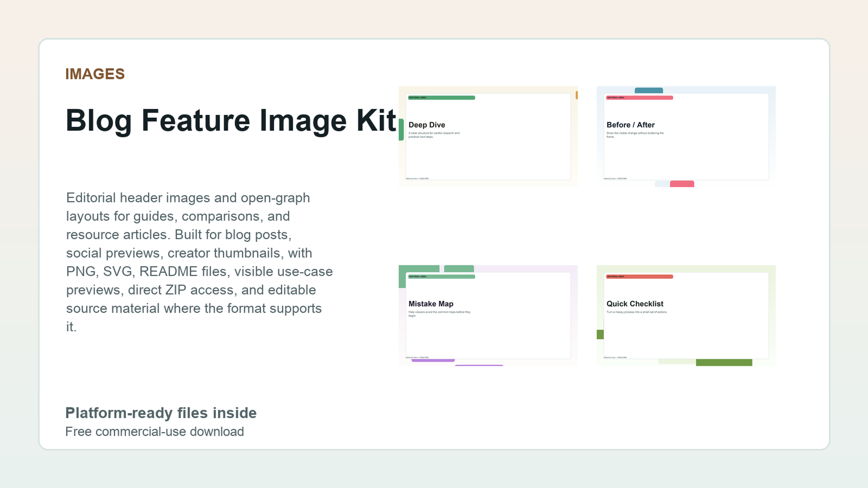Open the Before / After preview thumbnail
The height and width of the screenshot is (488, 868).
[686, 136]
